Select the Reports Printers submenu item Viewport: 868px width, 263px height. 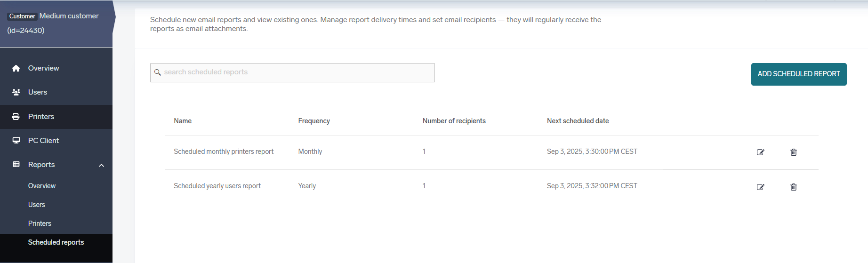[40, 223]
